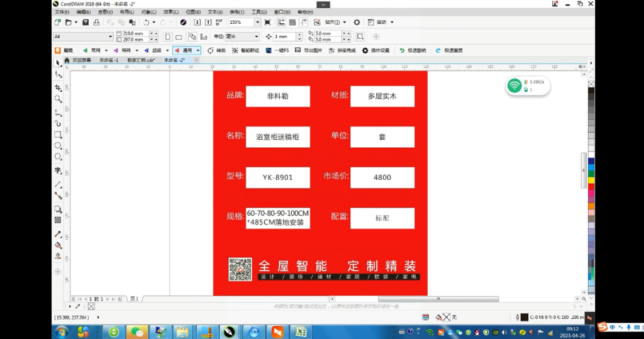The image size is (644, 339).
Task: Select the Polygon tool
Action: [x=58, y=157]
